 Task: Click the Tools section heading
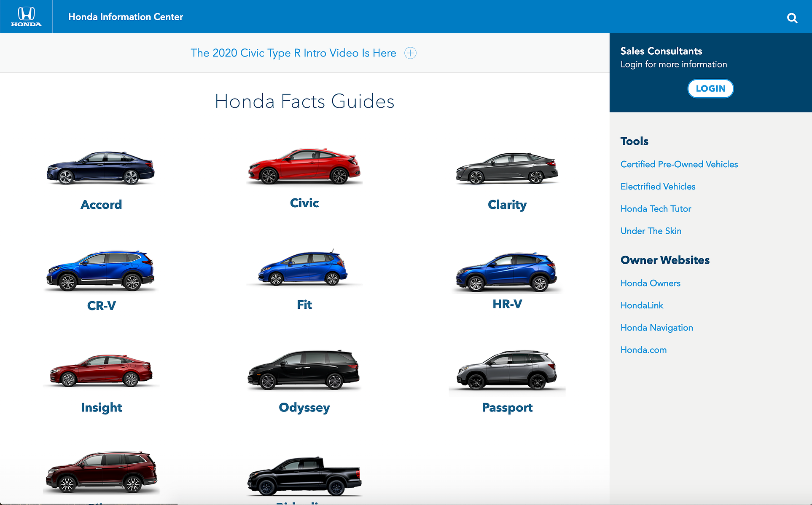coord(634,141)
